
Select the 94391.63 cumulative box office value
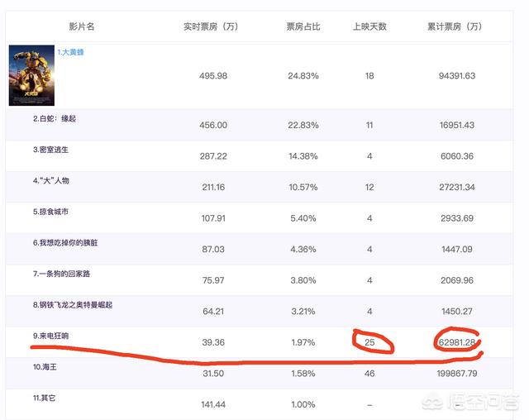coord(457,76)
